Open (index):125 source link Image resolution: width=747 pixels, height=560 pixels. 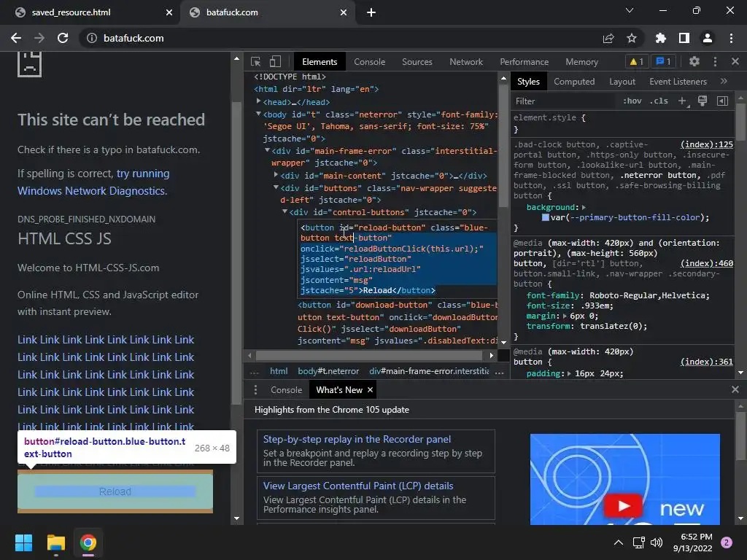click(x=706, y=144)
